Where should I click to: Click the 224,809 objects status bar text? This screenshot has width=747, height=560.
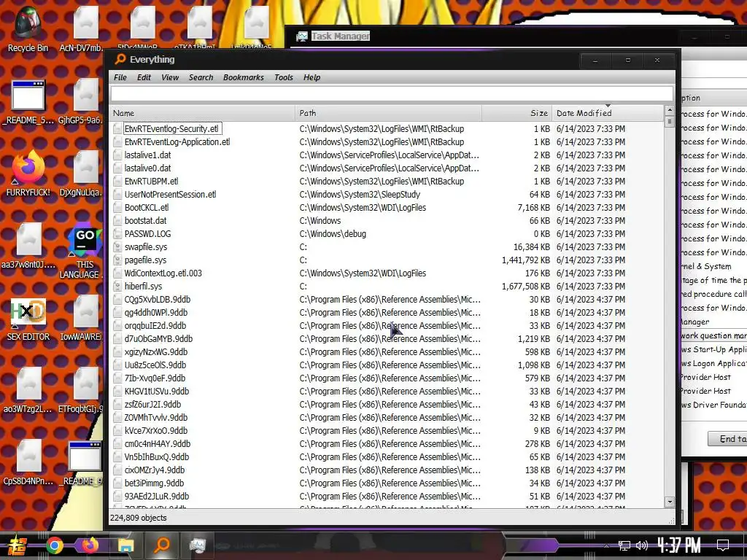click(x=139, y=518)
